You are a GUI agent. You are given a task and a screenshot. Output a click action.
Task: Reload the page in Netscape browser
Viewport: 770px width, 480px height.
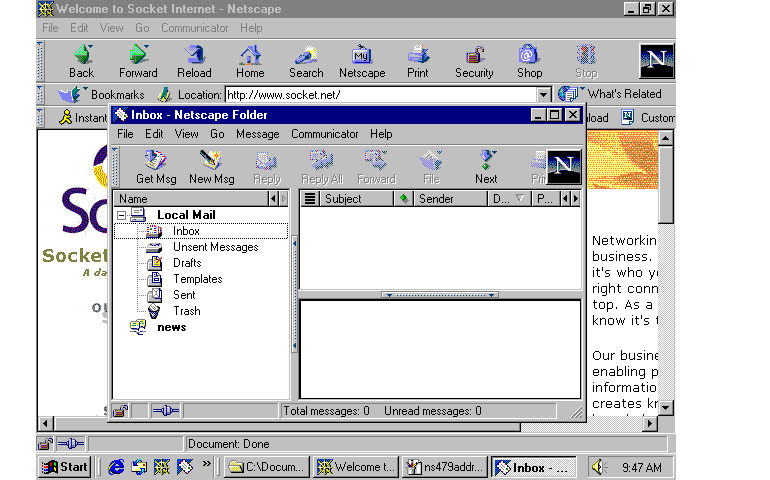tap(194, 61)
